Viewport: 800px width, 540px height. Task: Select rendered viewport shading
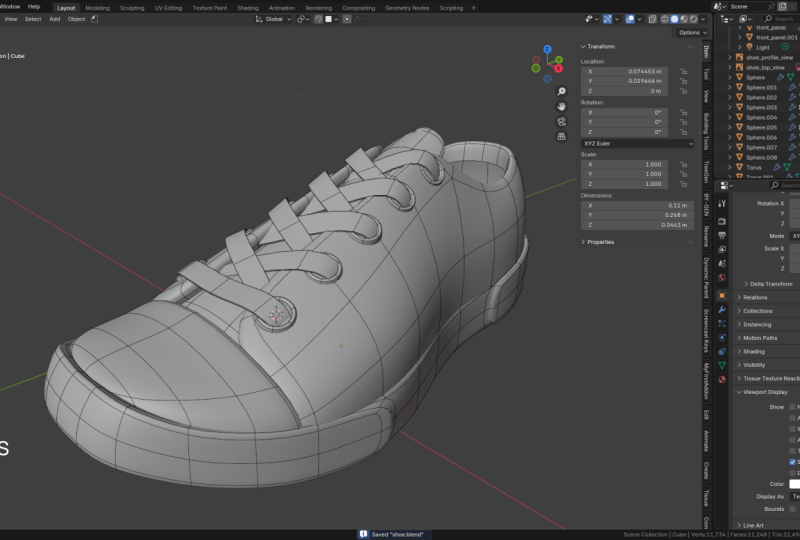pyautogui.click(x=693, y=19)
